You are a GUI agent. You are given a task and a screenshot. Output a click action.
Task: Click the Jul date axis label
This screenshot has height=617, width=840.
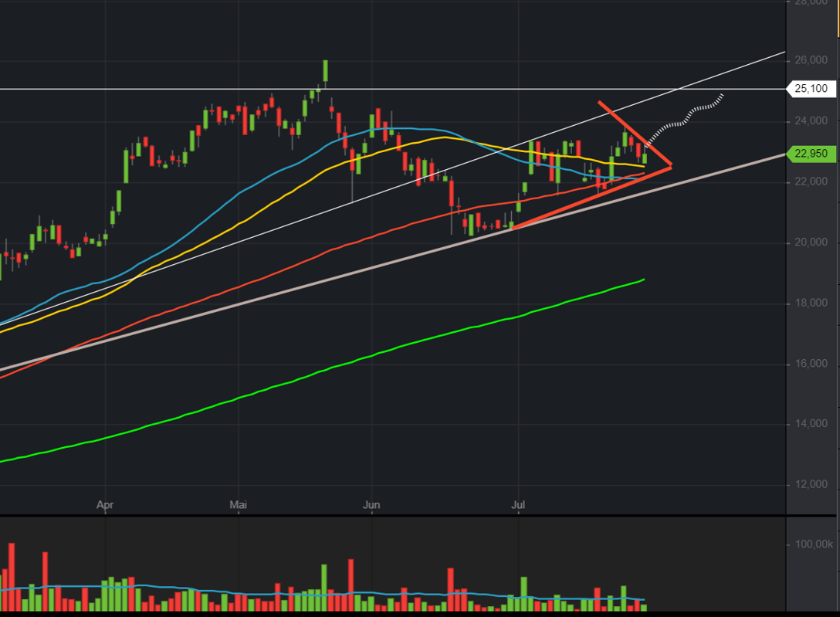tap(518, 504)
